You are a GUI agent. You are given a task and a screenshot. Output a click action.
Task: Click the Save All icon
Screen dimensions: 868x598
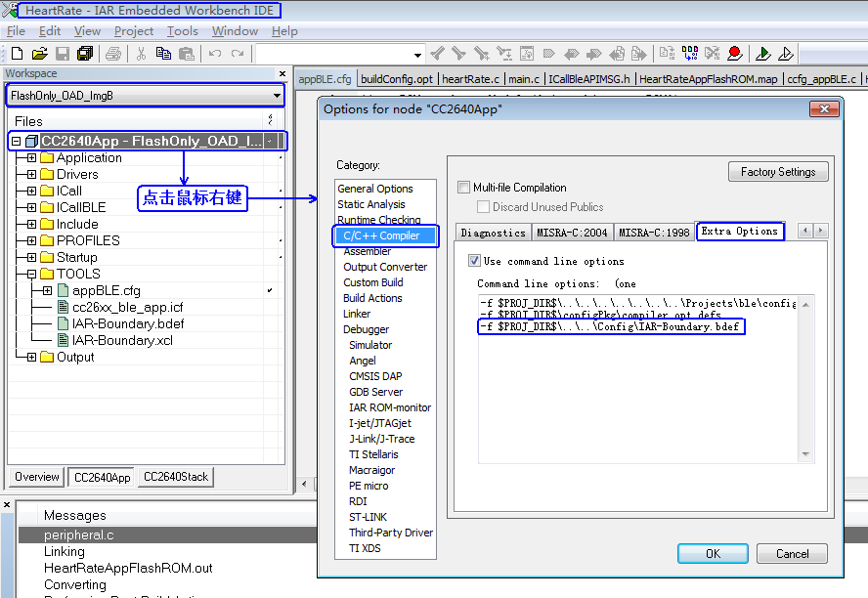pos(85,54)
